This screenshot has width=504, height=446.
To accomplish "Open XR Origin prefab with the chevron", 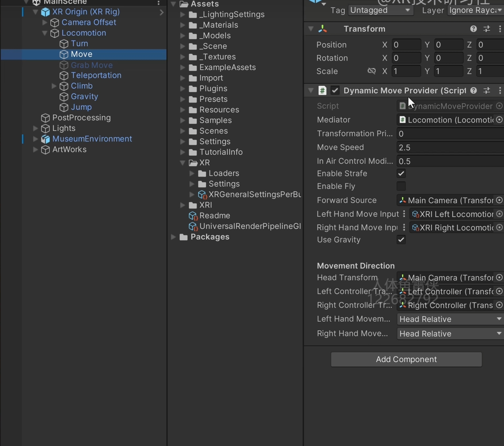I will tap(162, 12).
